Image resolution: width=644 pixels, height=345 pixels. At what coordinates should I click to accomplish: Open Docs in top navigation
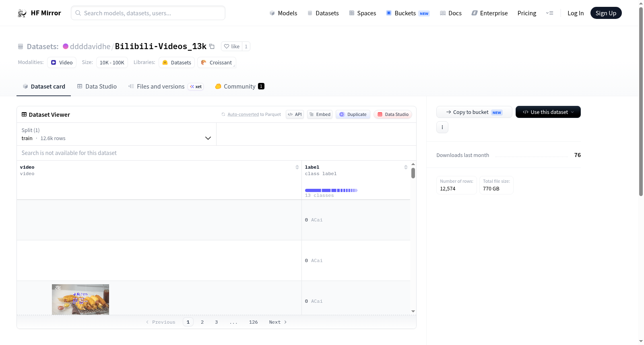click(451, 13)
